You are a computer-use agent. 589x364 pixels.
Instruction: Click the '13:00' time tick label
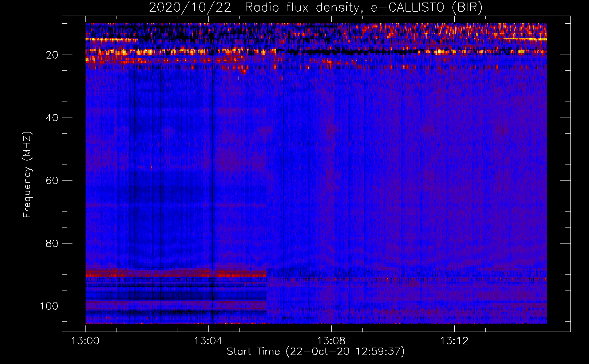[x=86, y=341]
